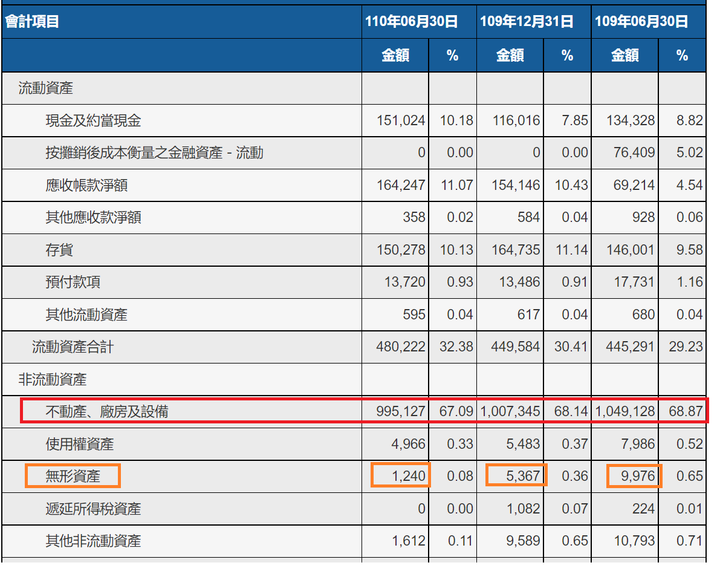Click the 584 other receivables amount
This screenshot has height=574, width=720.
coord(529,217)
